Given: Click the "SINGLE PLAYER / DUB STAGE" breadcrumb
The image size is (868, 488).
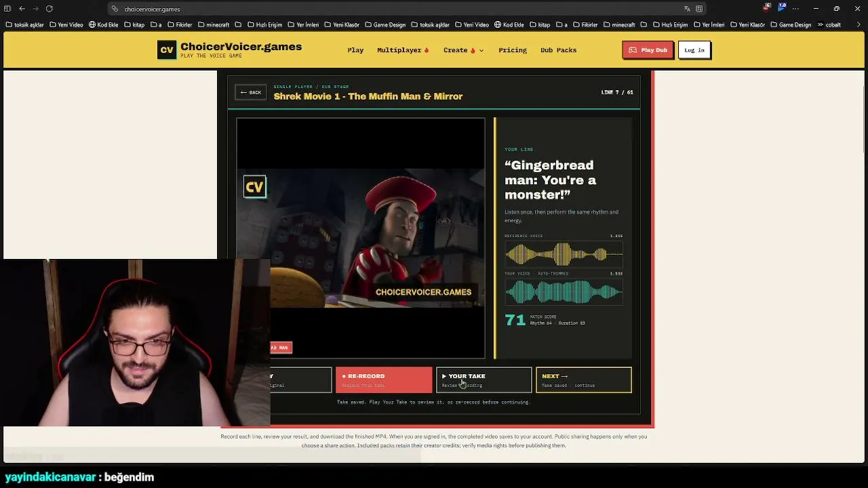Looking at the screenshot, I should pyautogui.click(x=311, y=87).
